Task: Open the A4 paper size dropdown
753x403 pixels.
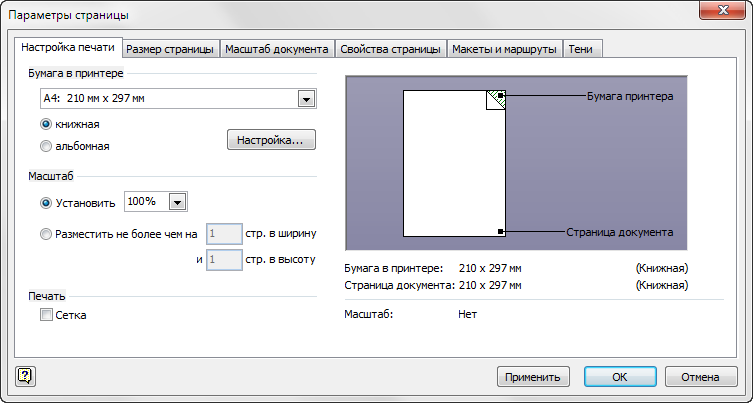Action: coord(306,99)
